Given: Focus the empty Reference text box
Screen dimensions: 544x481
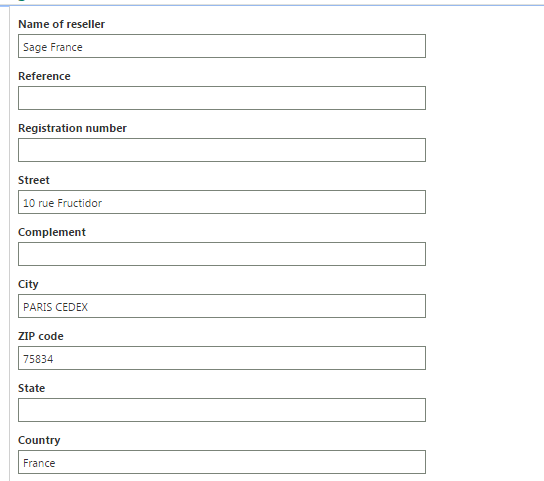Looking at the screenshot, I should pos(222,98).
